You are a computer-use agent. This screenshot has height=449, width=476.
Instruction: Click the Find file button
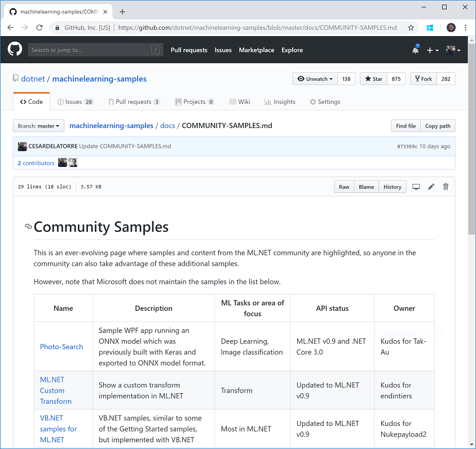coord(406,126)
